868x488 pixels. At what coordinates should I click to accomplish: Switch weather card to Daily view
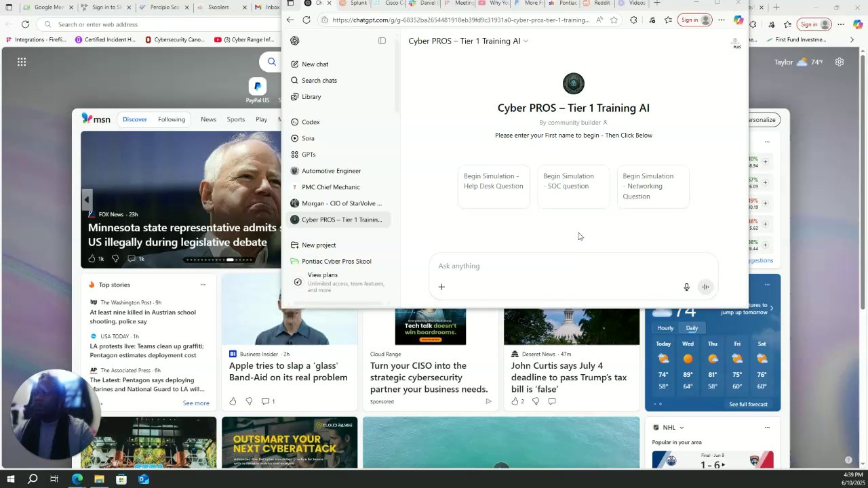pos(692,328)
